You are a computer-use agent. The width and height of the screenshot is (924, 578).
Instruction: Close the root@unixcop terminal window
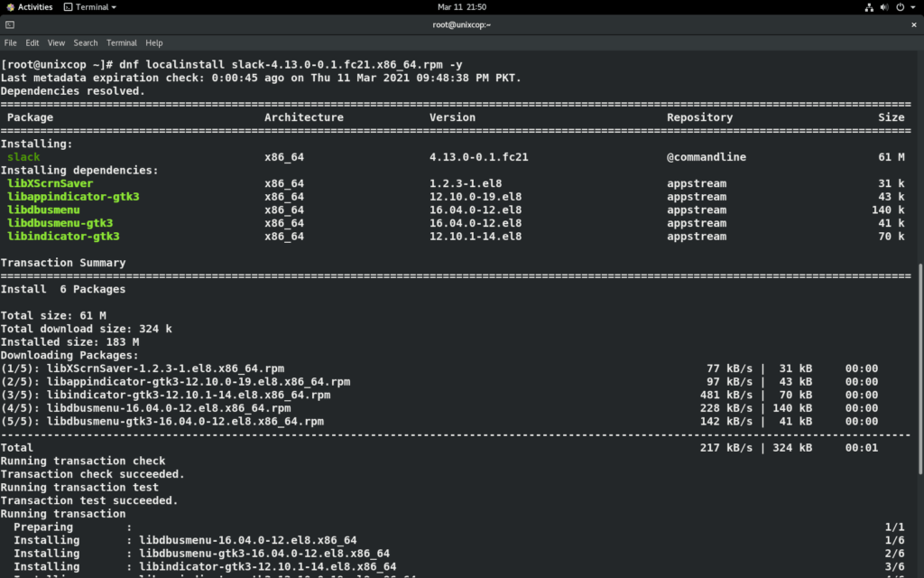[914, 24]
